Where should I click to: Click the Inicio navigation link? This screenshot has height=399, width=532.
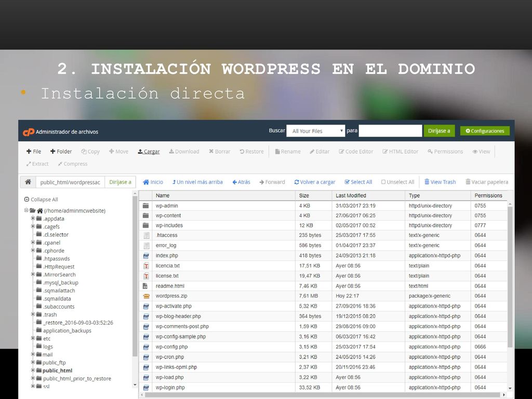(153, 182)
